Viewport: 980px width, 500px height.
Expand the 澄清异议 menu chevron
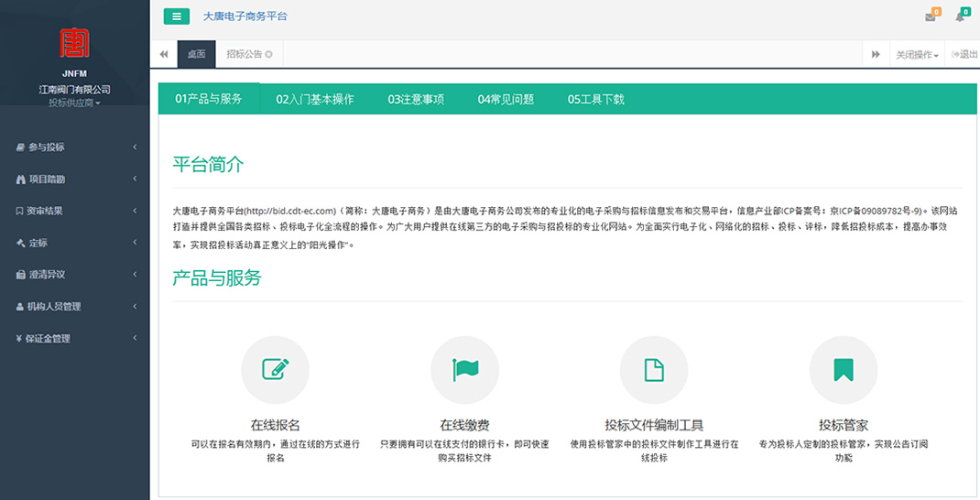pyautogui.click(x=135, y=274)
